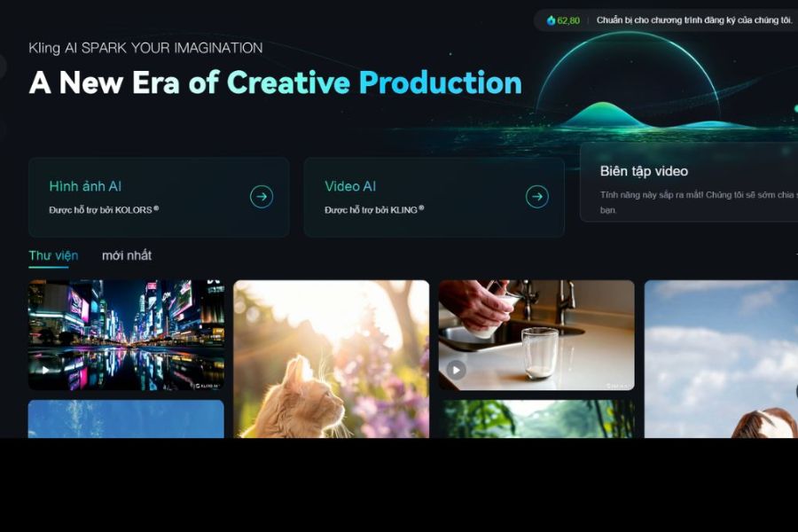Play the neon city street video
This screenshot has height=532, width=798.
coord(45,370)
